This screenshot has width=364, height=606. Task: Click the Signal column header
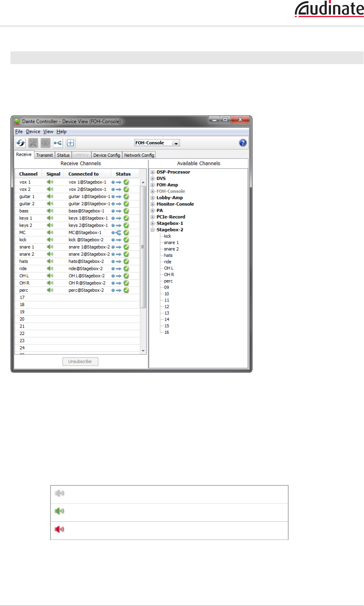tap(53, 174)
